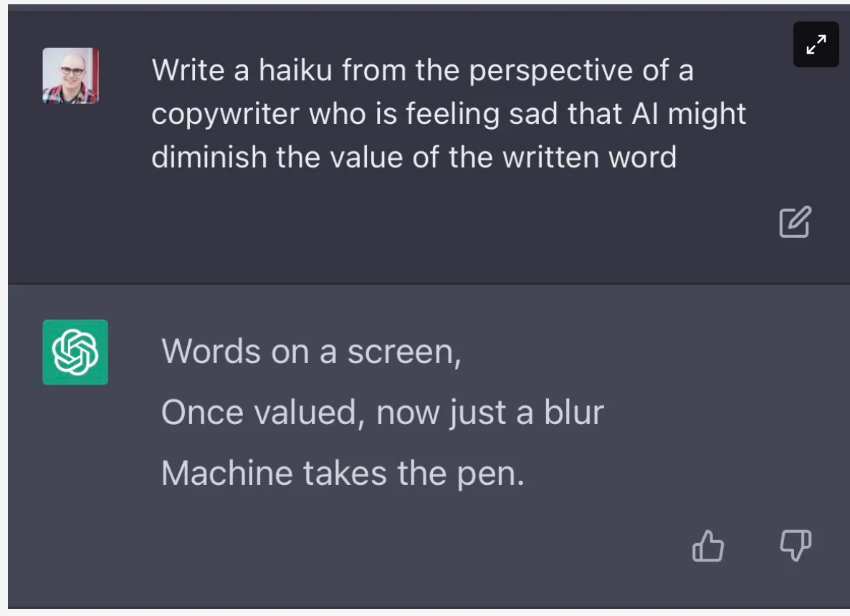Click the word 'haiku' in the prompt

point(295,70)
